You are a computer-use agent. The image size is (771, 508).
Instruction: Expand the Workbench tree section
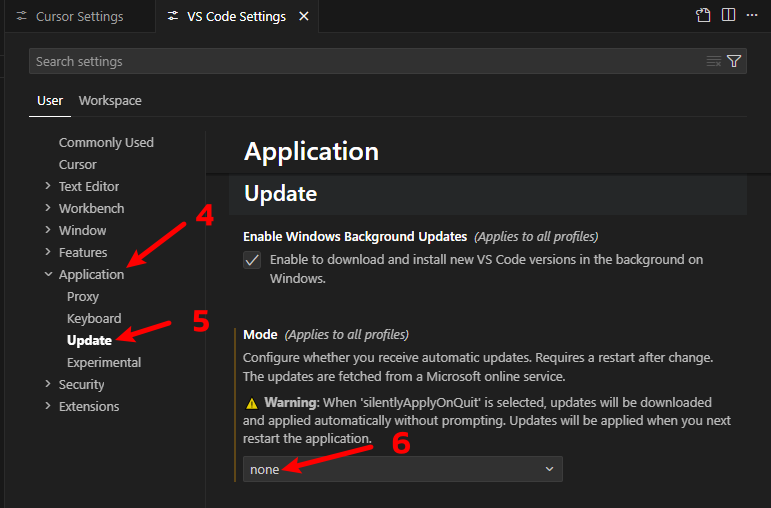coord(48,208)
